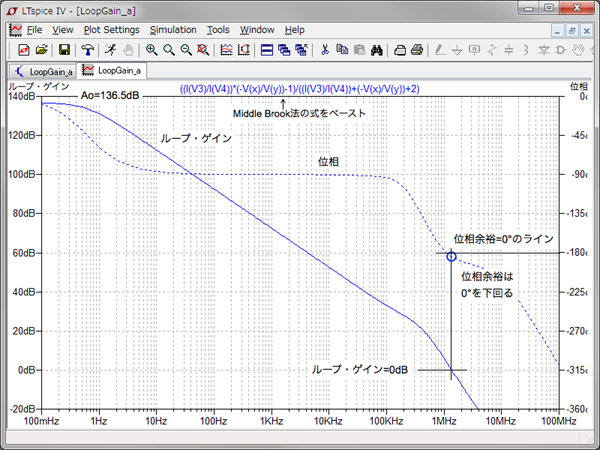Click the Copy icon in the toolbar
The height and width of the screenshot is (450, 600).
(x=343, y=49)
